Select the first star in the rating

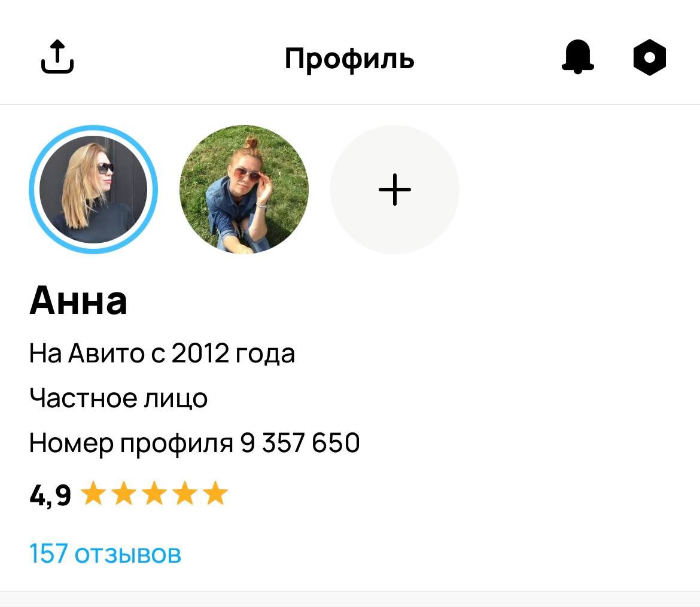[x=93, y=493]
